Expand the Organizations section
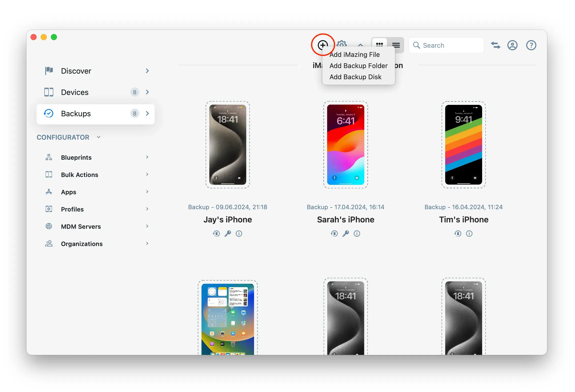575x392 pixels. click(x=147, y=243)
